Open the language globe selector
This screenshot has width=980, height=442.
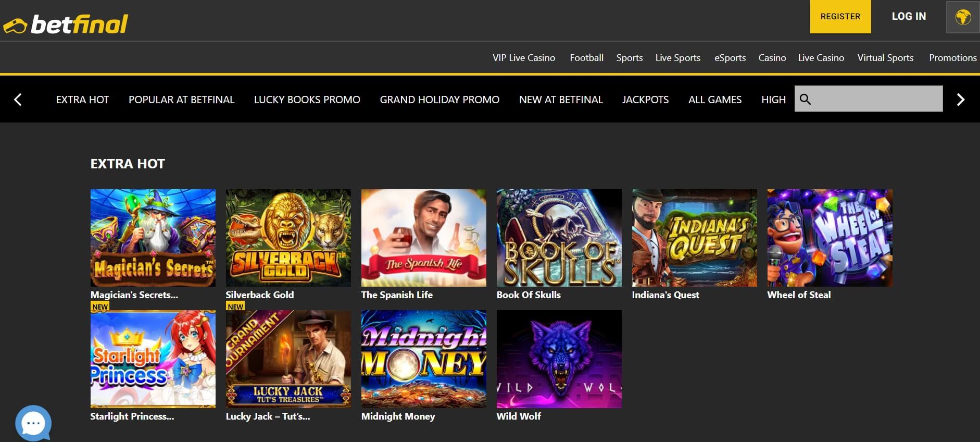(x=963, y=17)
